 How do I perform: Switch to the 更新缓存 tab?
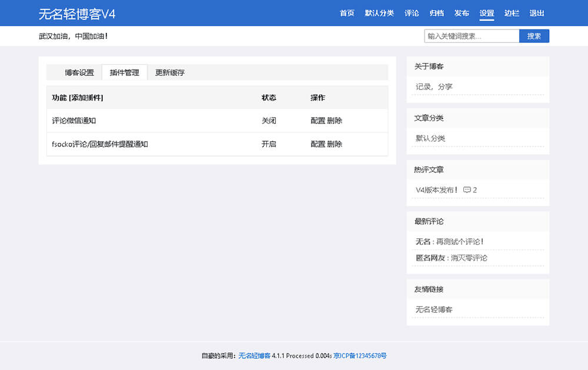pyautogui.click(x=170, y=72)
